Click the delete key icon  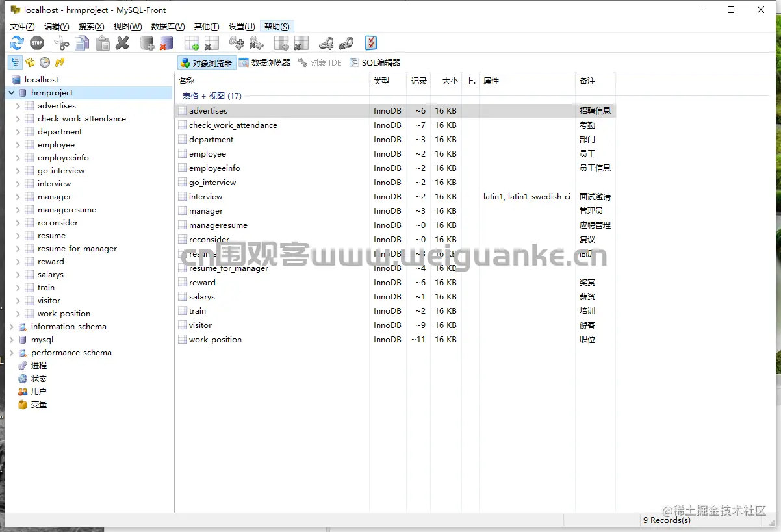pos(257,44)
